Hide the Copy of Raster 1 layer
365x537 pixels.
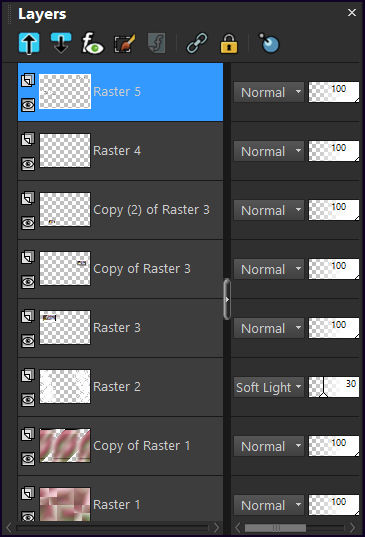[x=28, y=459]
